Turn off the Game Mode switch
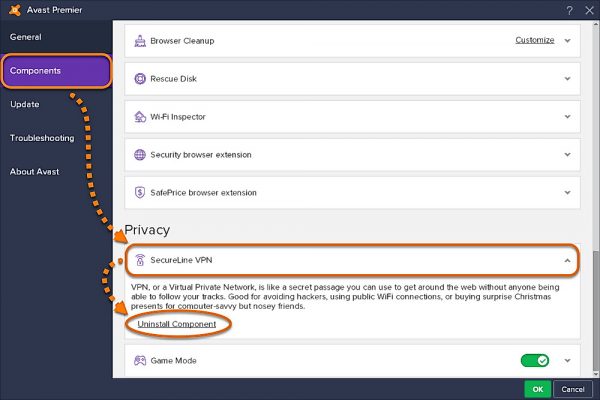This screenshot has width=600, height=400. point(535,361)
